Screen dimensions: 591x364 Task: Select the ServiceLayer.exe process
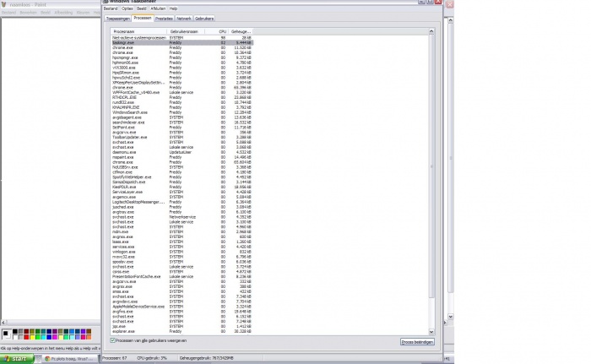182,192
